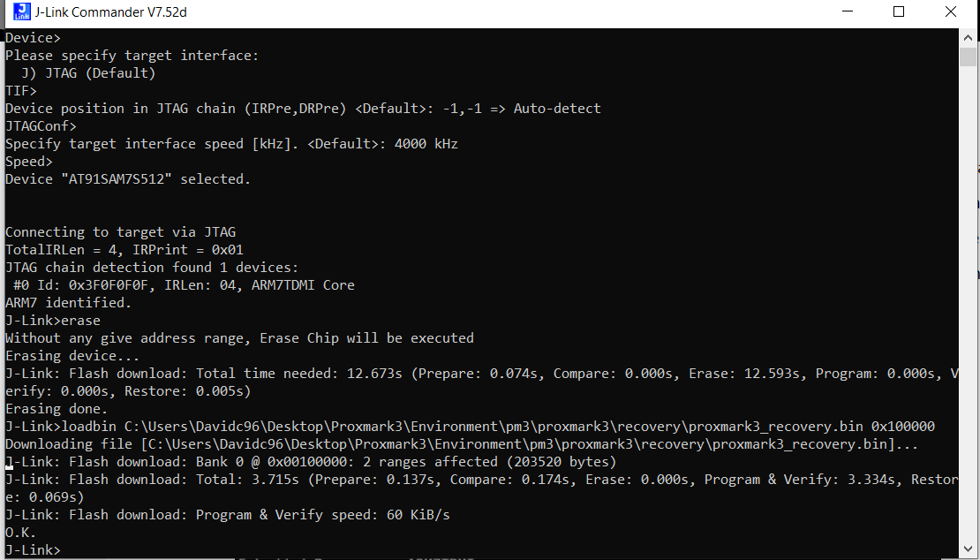The width and height of the screenshot is (980, 560).
Task: Open the J-Link system menu icon
Action: (21, 11)
